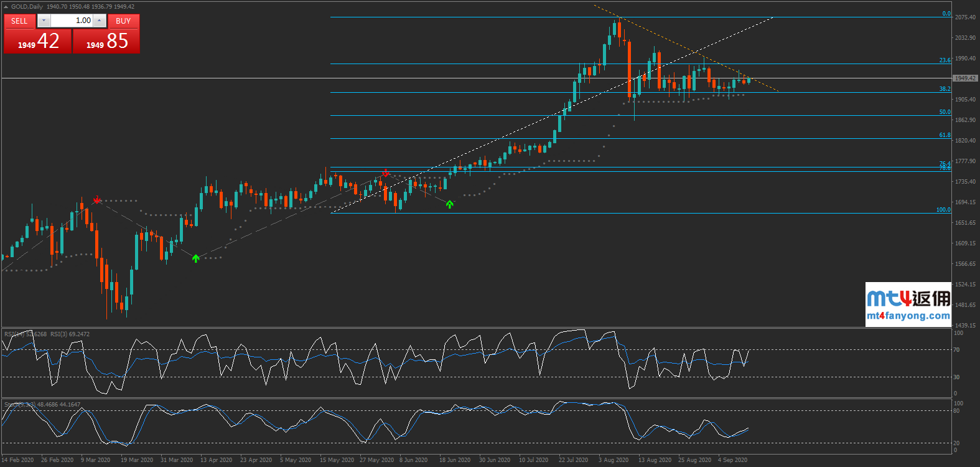Screen dimensions: 980x467
Task: Decrease lot volume with down arrow
Action: [x=44, y=21]
